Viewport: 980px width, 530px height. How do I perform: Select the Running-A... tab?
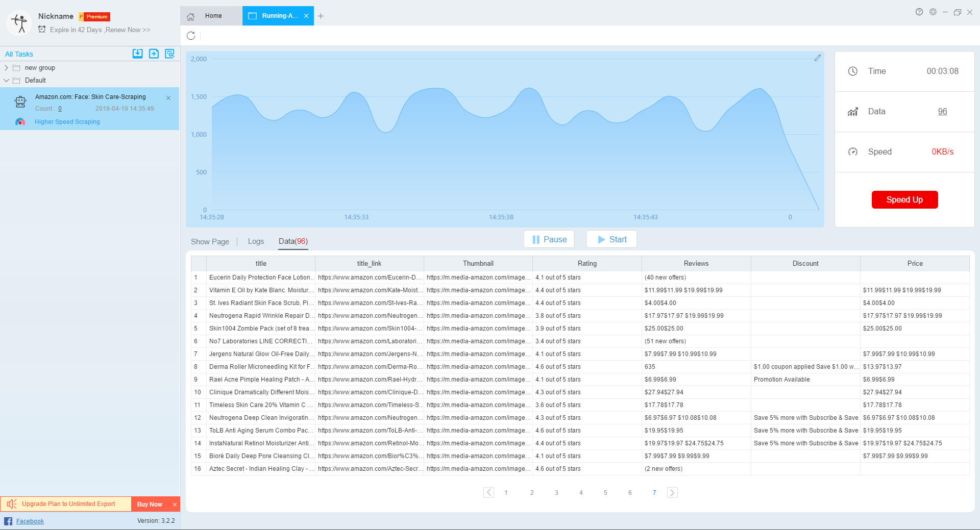278,16
